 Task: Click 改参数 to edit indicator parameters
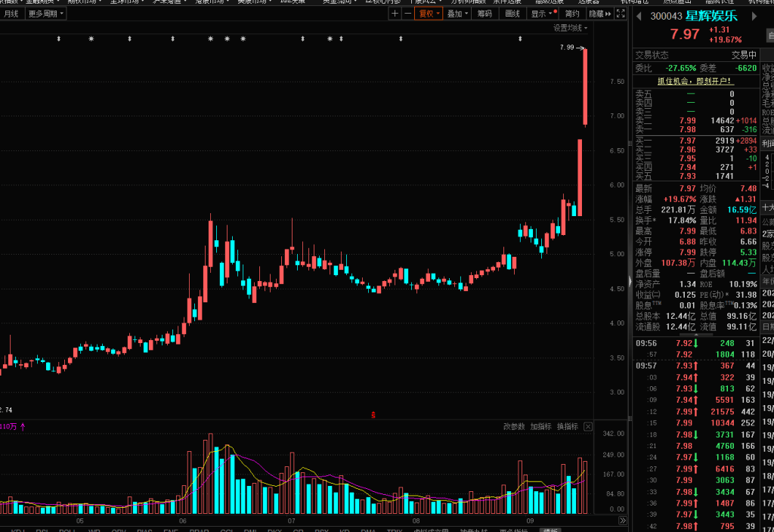coord(514,426)
